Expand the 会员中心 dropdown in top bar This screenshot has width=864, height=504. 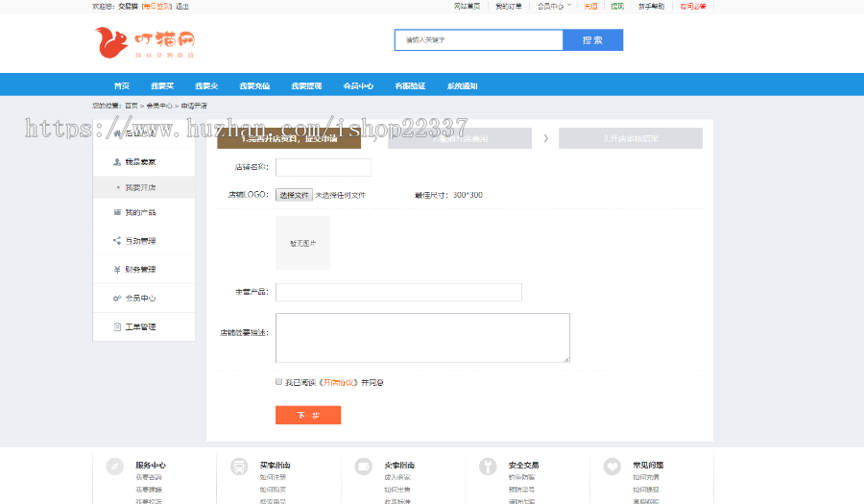pos(554,6)
